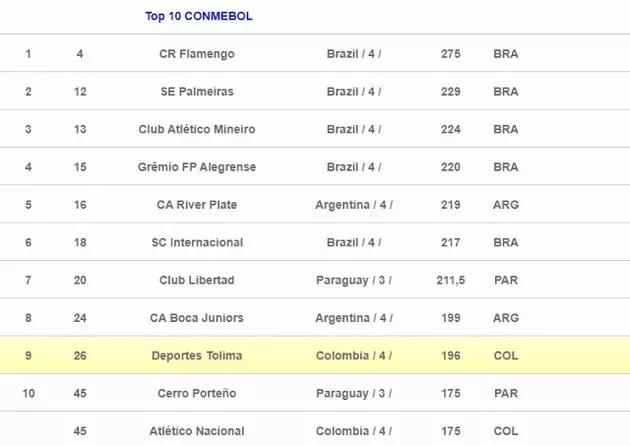Click 'Colombia / 4 /' for Atlético Nacional
The width and height of the screenshot is (630, 446).
pyautogui.click(x=354, y=431)
